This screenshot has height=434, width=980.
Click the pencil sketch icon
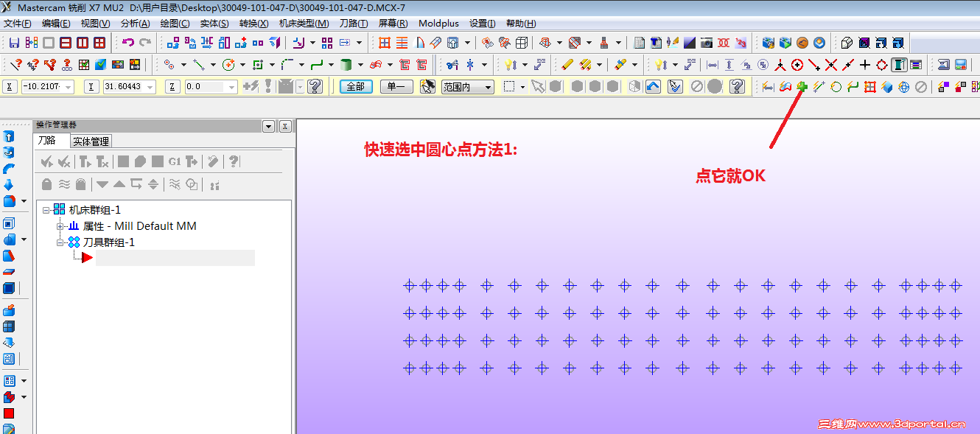(567, 65)
